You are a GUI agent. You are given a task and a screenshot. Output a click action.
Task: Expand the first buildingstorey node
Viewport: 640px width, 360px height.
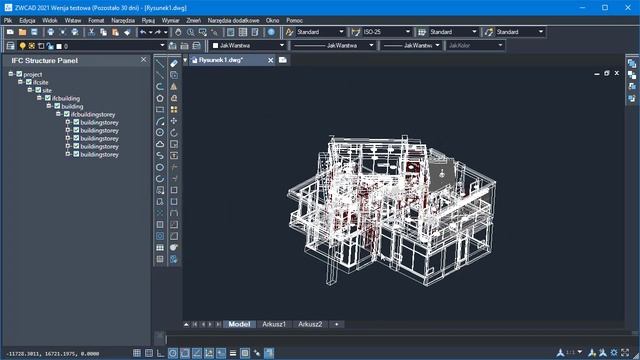(68, 122)
